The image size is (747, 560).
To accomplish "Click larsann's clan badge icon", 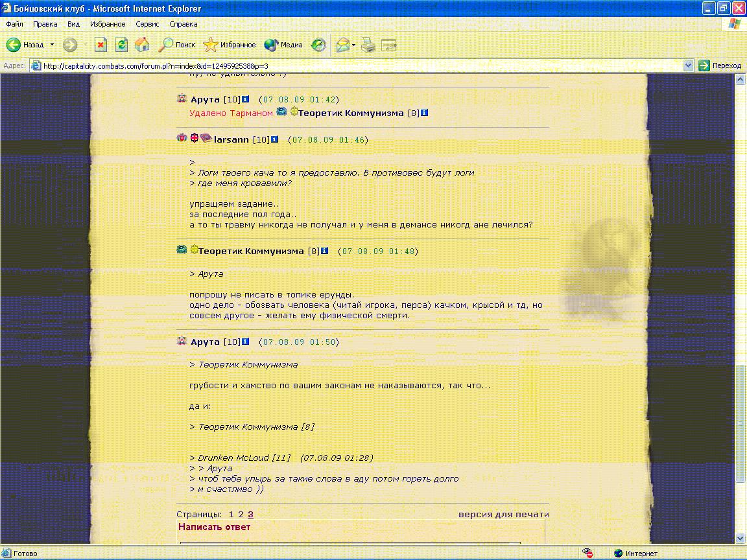I will (195, 138).
